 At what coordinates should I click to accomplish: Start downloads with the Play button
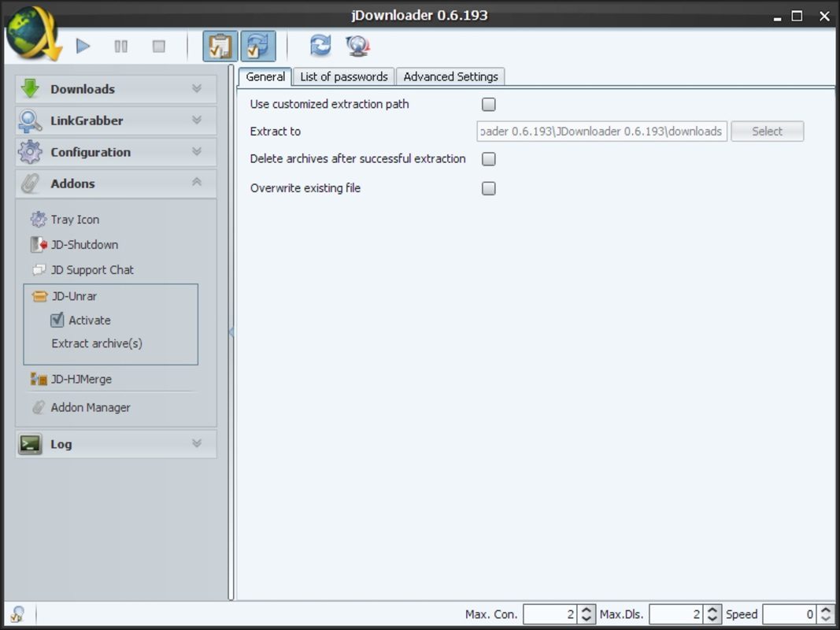click(x=82, y=46)
